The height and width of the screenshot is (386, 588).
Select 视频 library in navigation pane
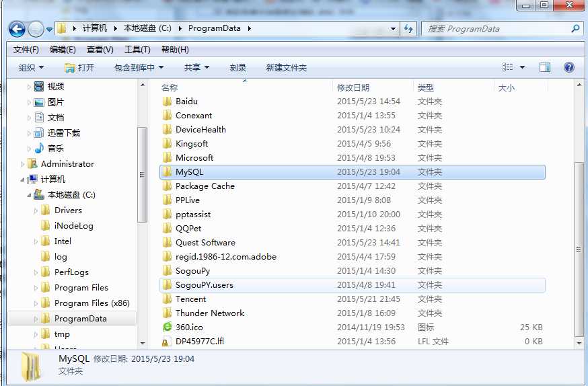tap(55, 87)
